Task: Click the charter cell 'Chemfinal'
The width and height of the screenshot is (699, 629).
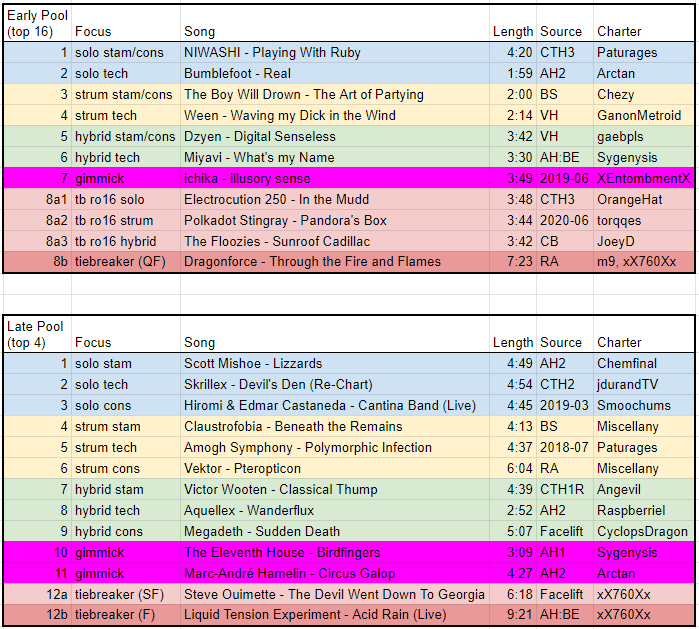Action: pyautogui.click(x=644, y=364)
